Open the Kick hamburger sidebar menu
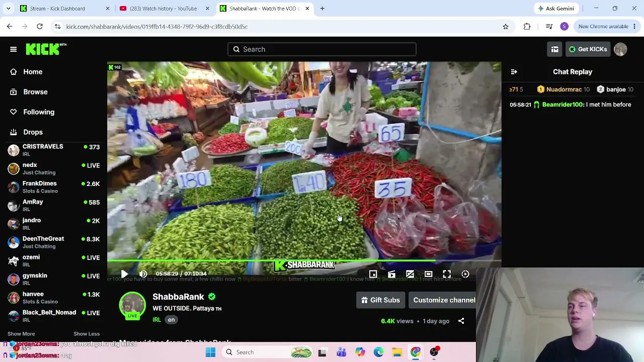 (x=14, y=49)
